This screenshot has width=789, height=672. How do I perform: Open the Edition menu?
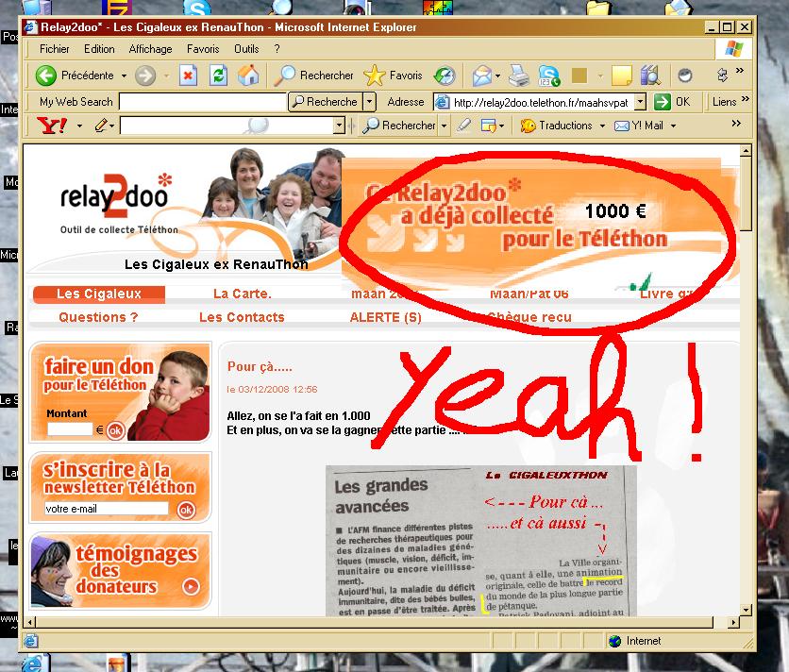coord(99,49)
